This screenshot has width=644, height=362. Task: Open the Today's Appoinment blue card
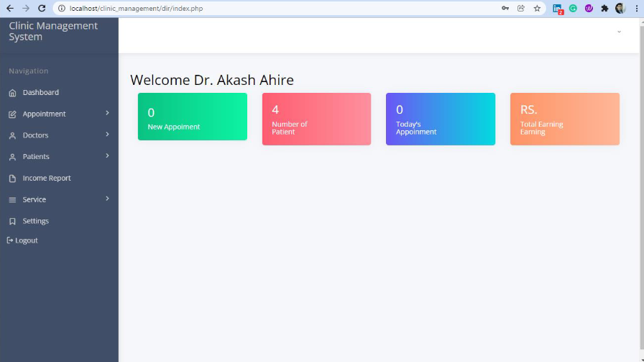coord(441,119)
